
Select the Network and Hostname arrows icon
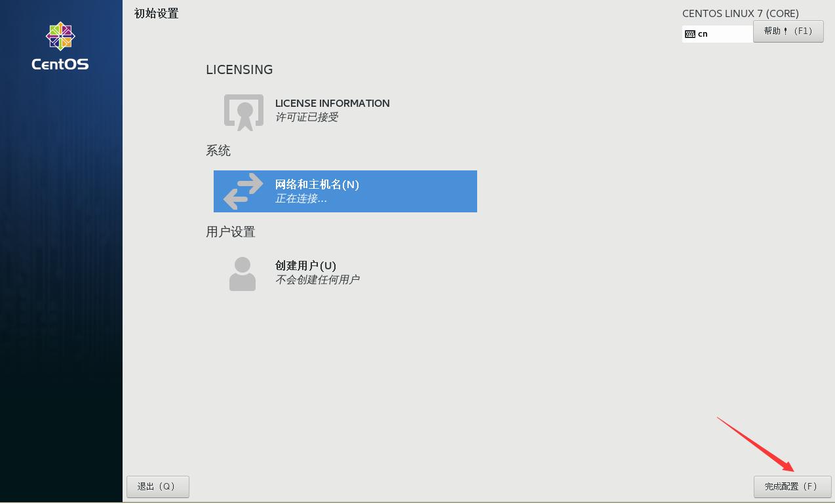(x=243, y=191)
